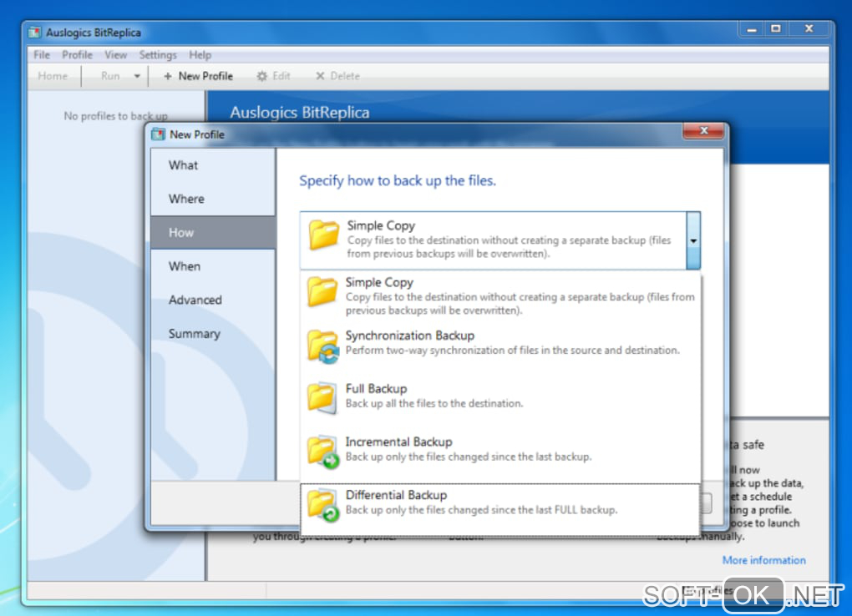852x616 pixels.
Task: Click the Synchronization Backup folder icon
Action: [x=322, y=346]
